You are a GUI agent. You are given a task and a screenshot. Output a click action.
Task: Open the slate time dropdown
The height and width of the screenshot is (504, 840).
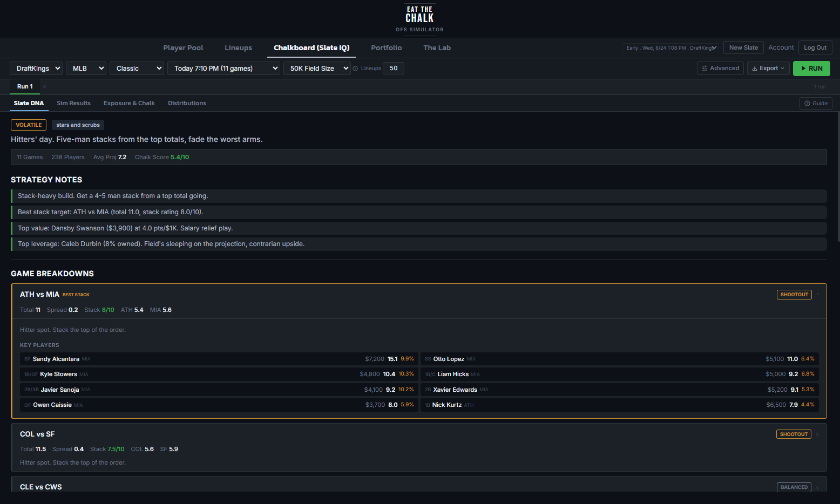click(x=223, y=69)
